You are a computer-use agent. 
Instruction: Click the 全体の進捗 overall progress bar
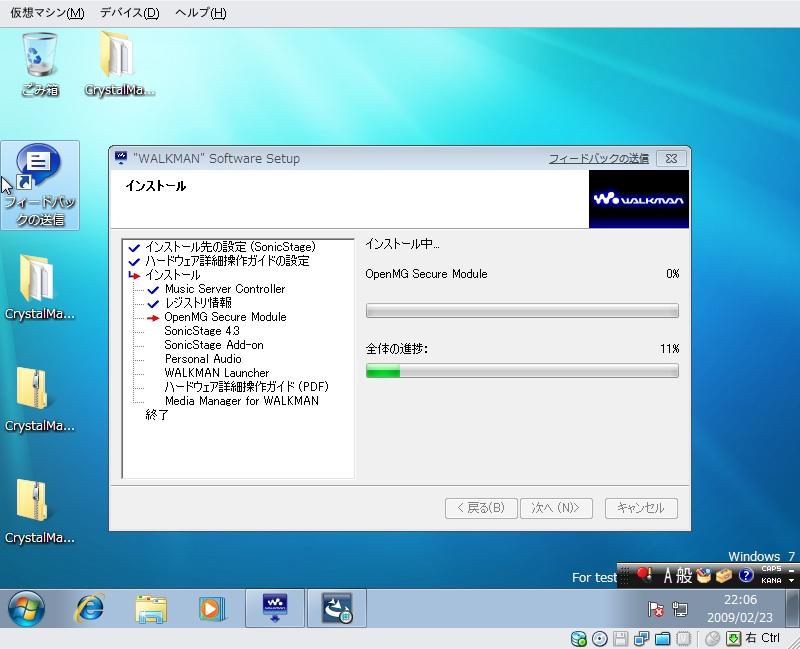click(522, 371)
